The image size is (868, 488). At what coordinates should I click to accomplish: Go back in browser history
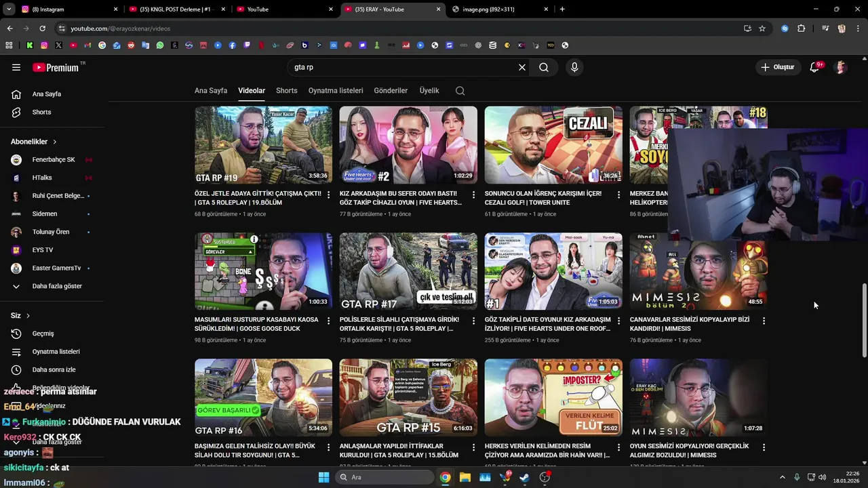tap(9, 28)
